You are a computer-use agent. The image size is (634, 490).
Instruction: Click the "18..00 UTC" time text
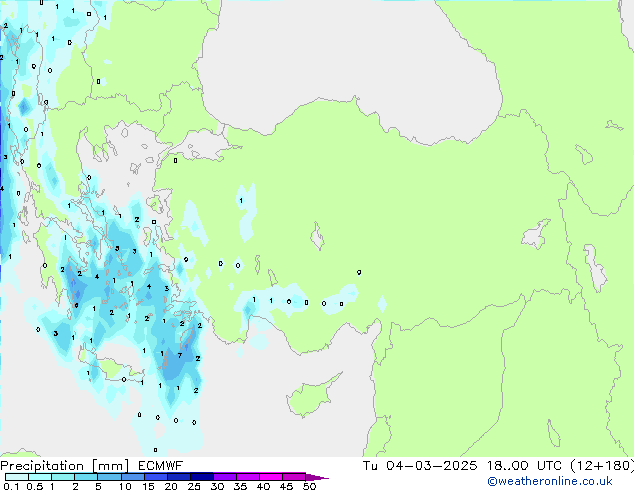coord(524,466)
